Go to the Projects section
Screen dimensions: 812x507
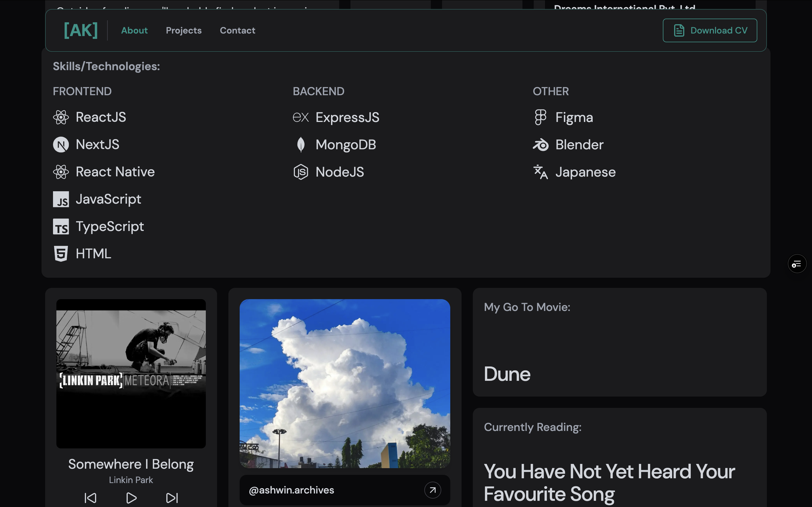click(184, 30)
